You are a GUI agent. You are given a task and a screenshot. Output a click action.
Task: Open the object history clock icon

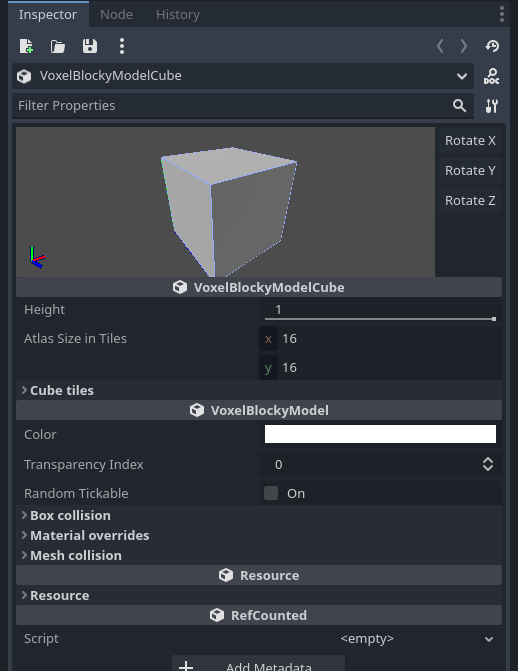(492, 46)
